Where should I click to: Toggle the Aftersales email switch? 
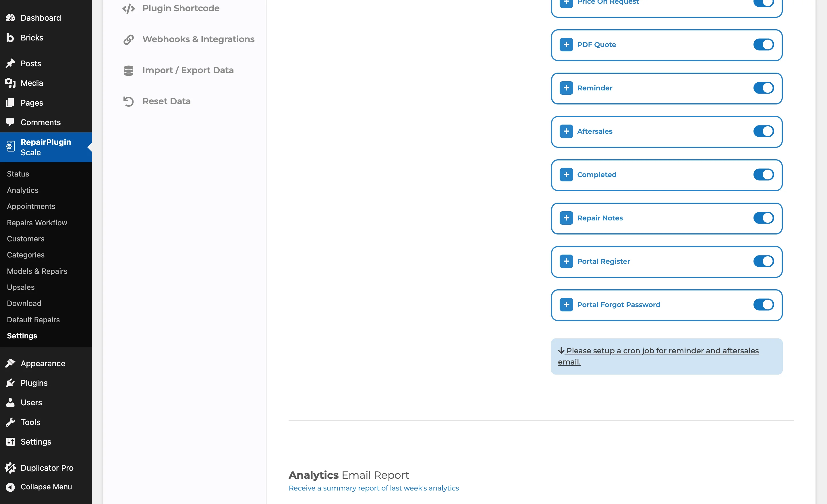coord(764,131)
